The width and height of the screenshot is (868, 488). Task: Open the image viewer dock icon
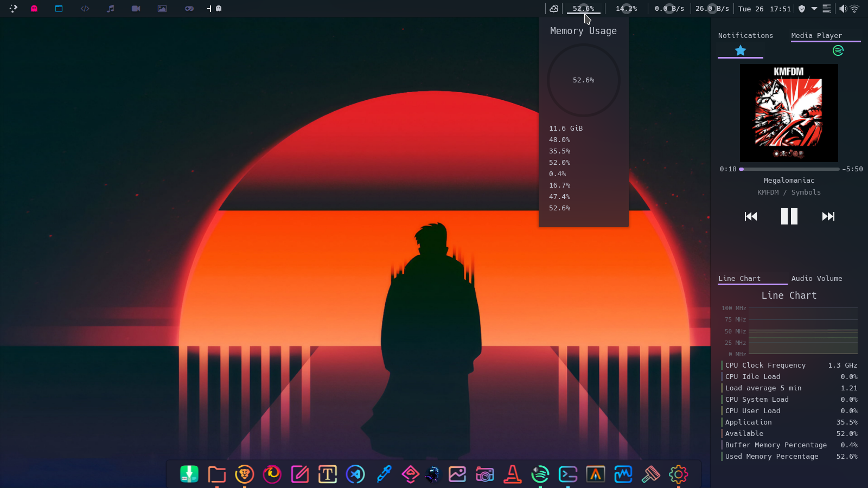pyautogui.click(x=457, y=474)
